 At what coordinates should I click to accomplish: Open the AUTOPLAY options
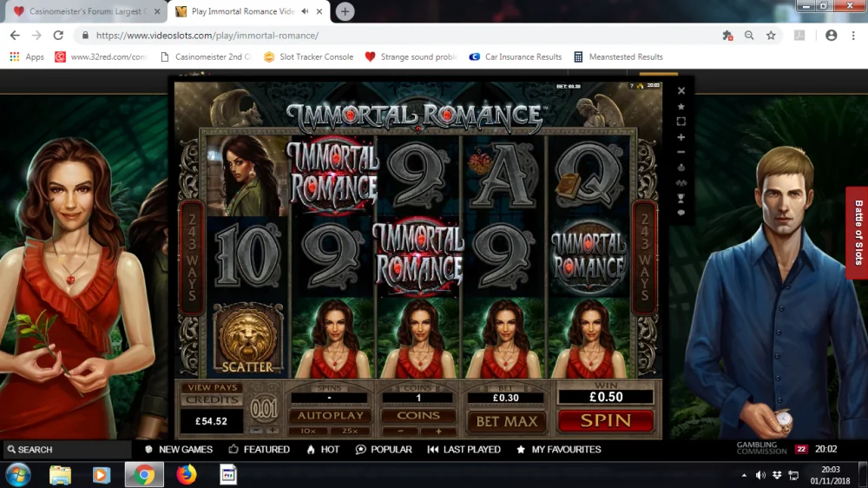point(331,415)
